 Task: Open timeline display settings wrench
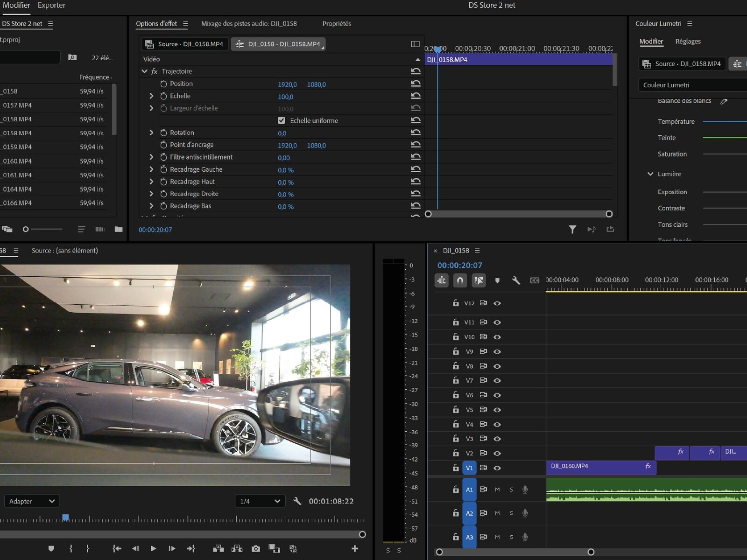[x=516, y=280]
